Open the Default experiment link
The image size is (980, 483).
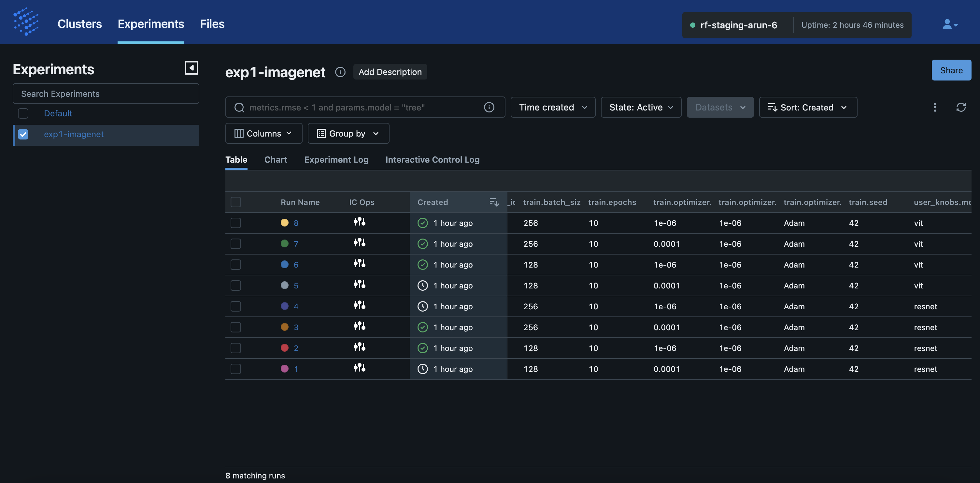click(x=58, y=113)
